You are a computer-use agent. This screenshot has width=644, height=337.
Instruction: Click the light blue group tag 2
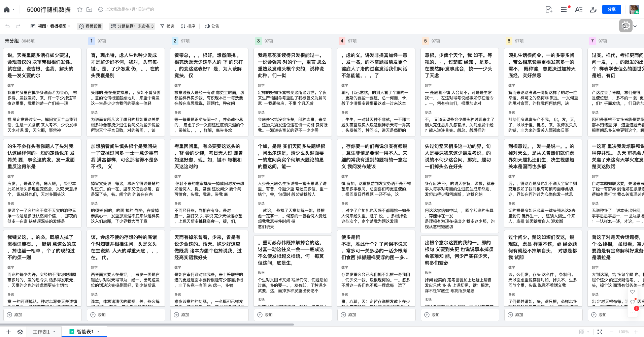tap(175, 41)
